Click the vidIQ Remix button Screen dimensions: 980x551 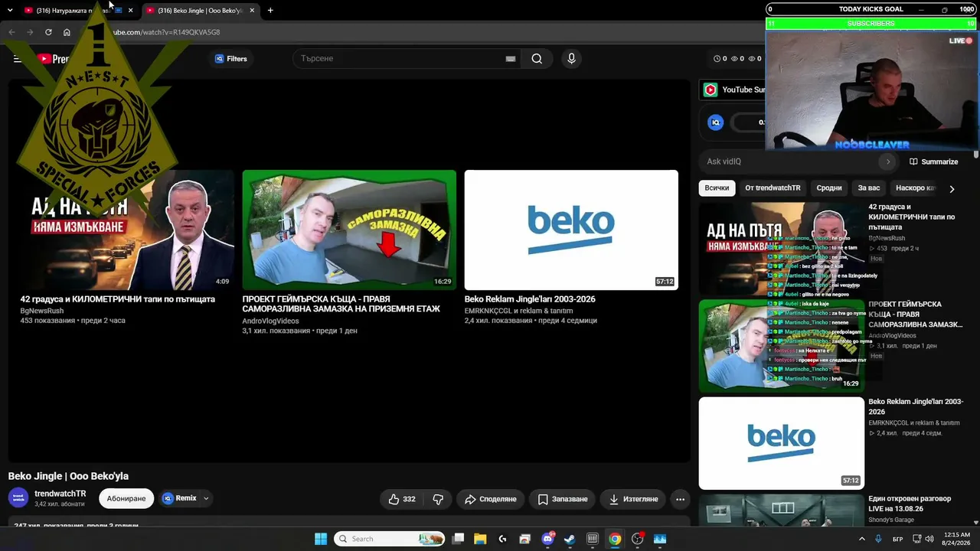pos(179,498)
